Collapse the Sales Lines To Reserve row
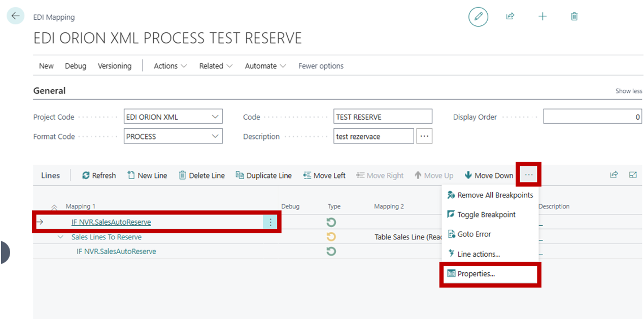This screenshot has height=319, width=644. click(60, 237)
